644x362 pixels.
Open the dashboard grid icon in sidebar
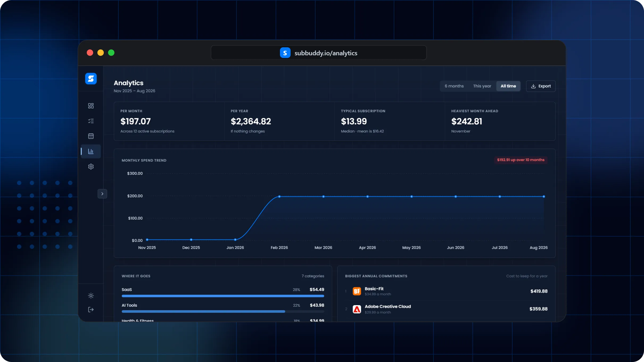click(91, 106)
